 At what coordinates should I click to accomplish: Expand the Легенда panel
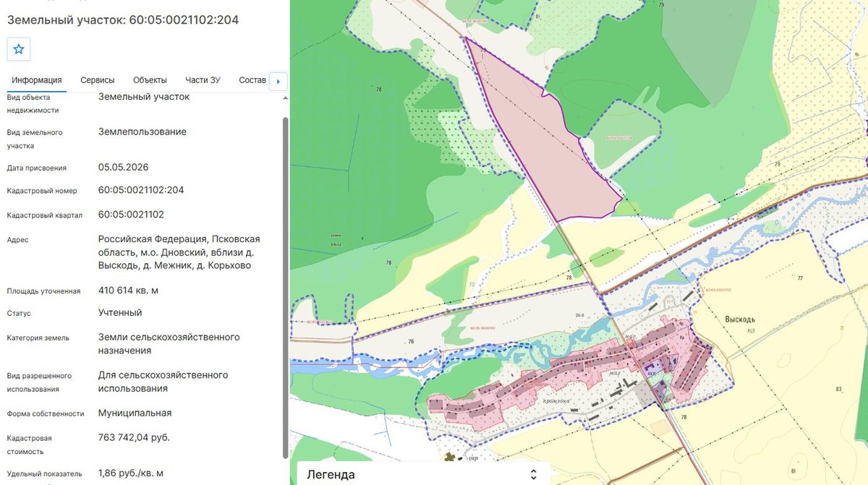pos(422,474)
